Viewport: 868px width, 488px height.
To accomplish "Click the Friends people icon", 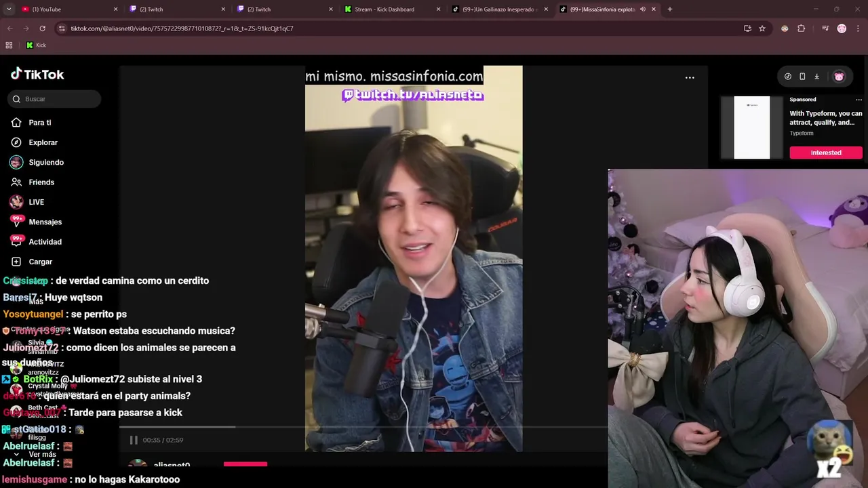I will click(x=16, y=182).
